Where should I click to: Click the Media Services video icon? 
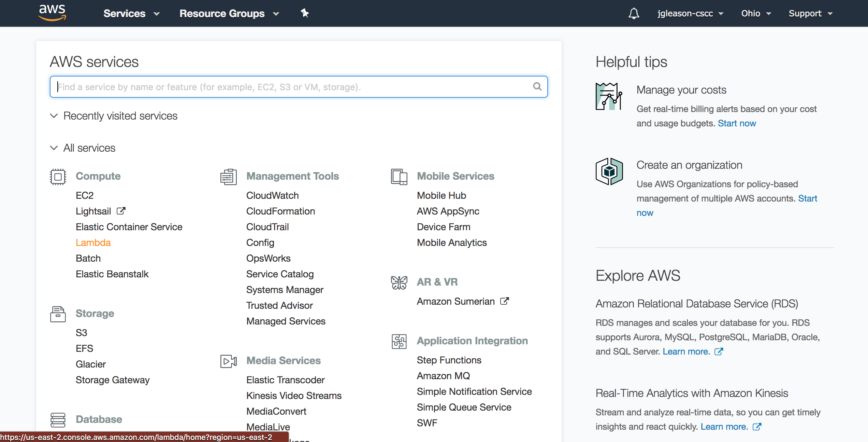(x=228, y=361)
